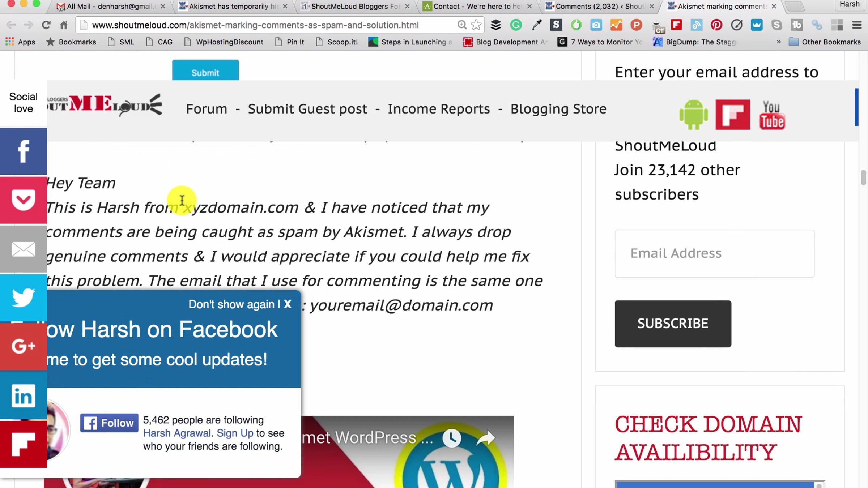Viewport: 868px width, 488px height.
Task: Bookmark this page with the star icon
Action: 476,25
